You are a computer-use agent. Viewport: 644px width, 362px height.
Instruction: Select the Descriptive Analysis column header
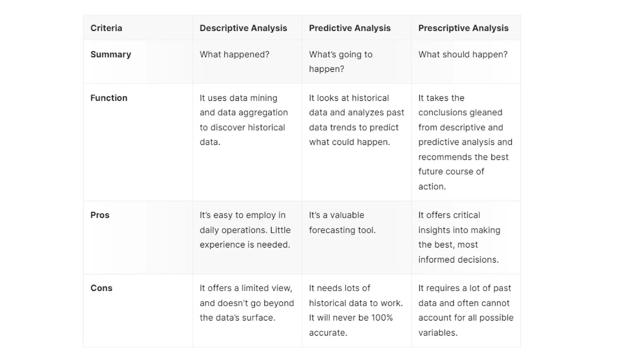point(243,28)
